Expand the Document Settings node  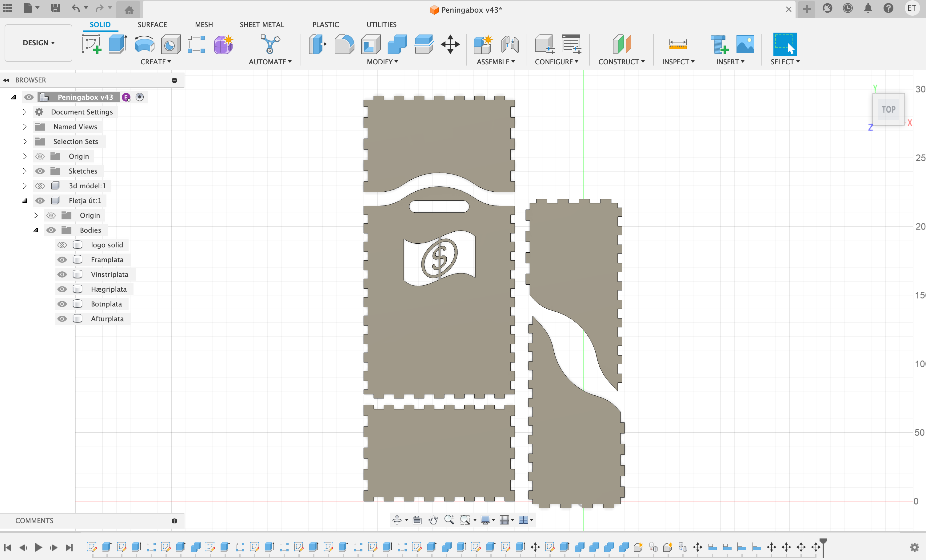pos(24,112)
